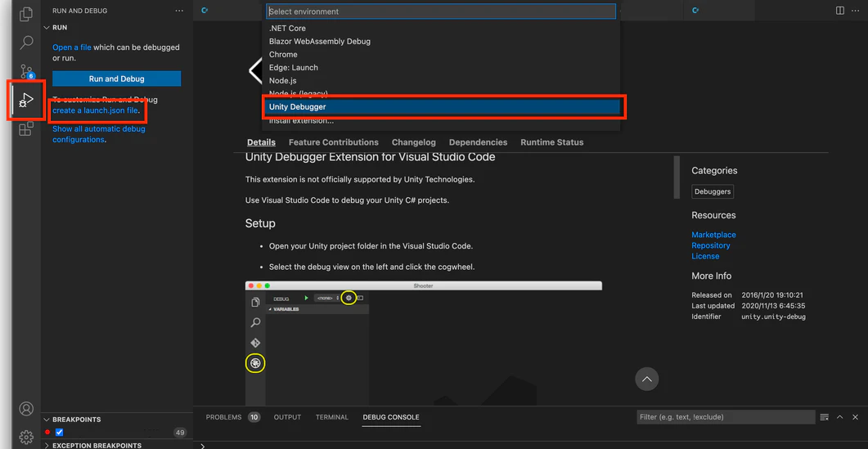Toggle debug console filter options icon
This screenshot has width=868, height=449.
click(x=825, y=417)
